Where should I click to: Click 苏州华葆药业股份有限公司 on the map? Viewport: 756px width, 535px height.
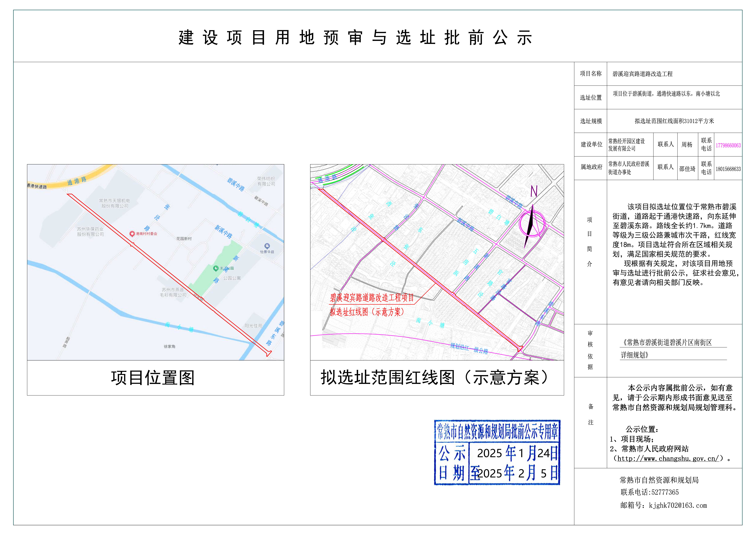[90, 232]
